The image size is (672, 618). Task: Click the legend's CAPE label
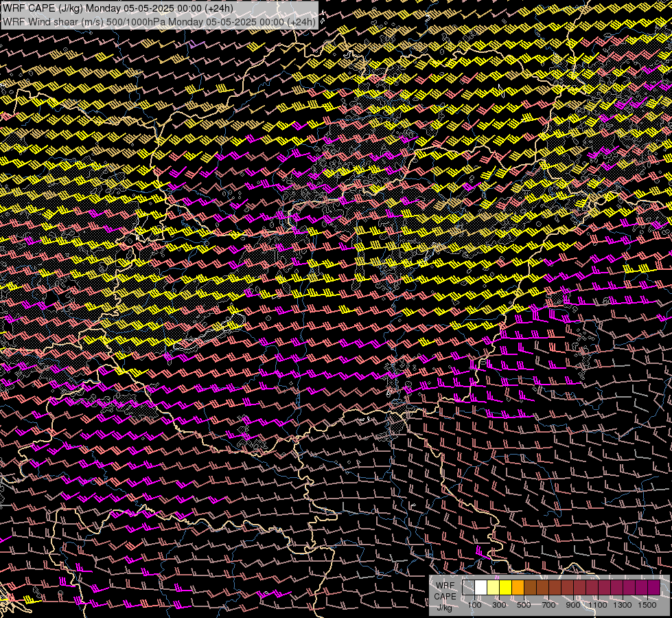[445, 597]
